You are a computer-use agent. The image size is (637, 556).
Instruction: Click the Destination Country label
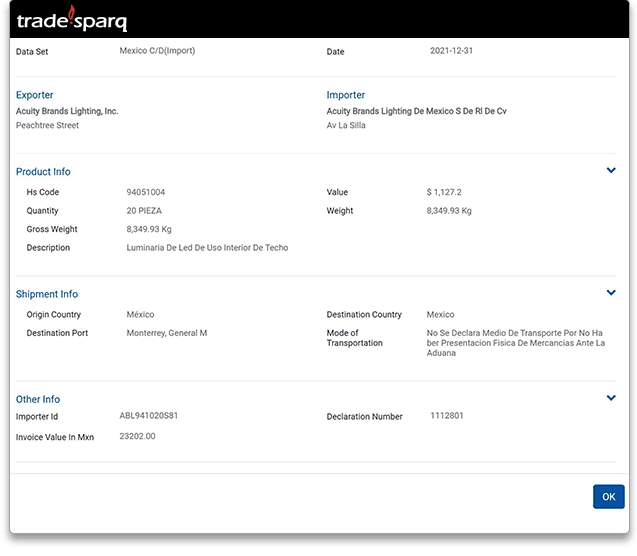click(364, 314)
